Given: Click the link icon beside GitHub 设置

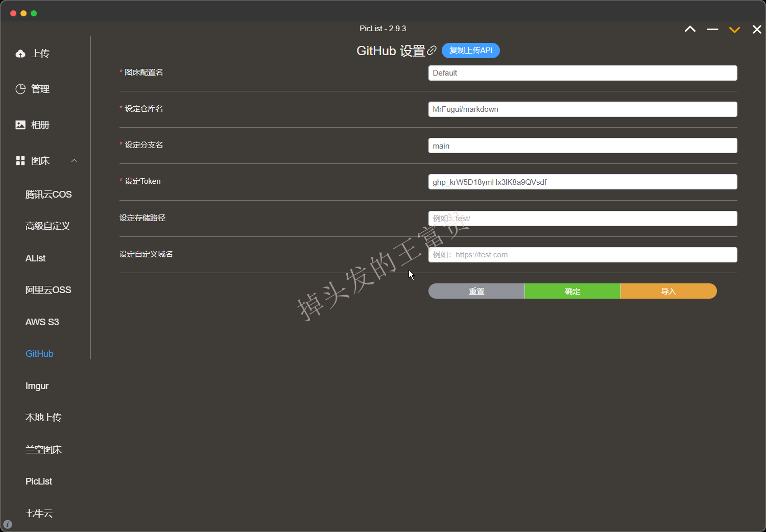Looking at the screenshot, I should [x=432, y=50].
